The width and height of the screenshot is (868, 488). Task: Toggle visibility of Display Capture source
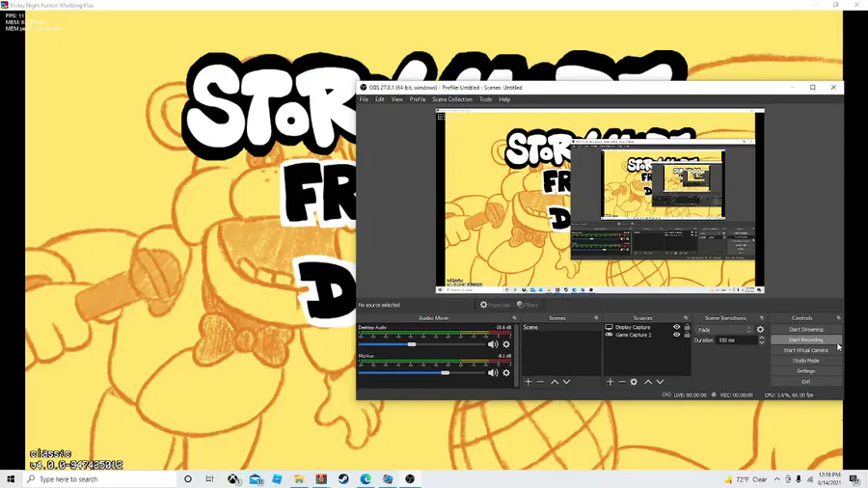[x=676, y=327]
